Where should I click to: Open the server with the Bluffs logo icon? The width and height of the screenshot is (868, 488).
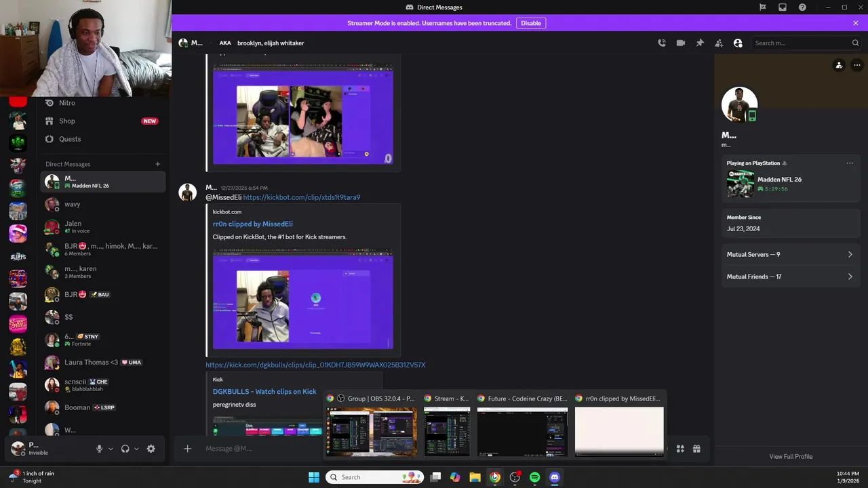coord(18,256)
